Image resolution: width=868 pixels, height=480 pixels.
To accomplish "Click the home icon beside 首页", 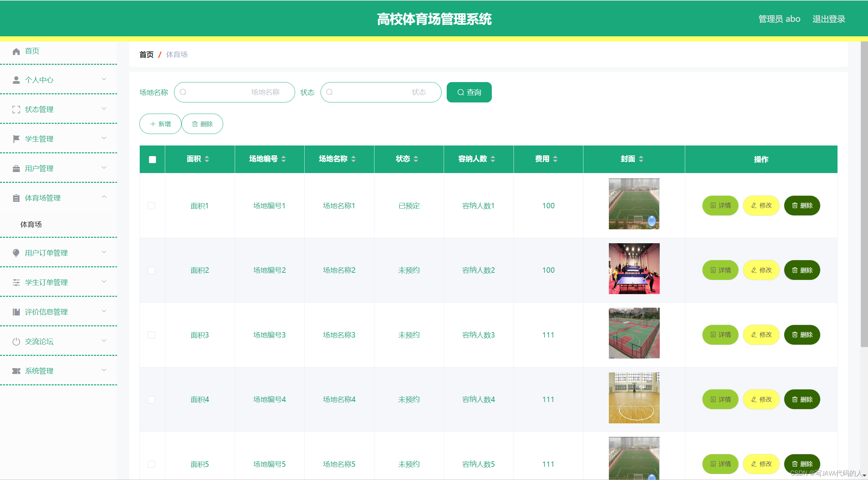I will 16,51.
